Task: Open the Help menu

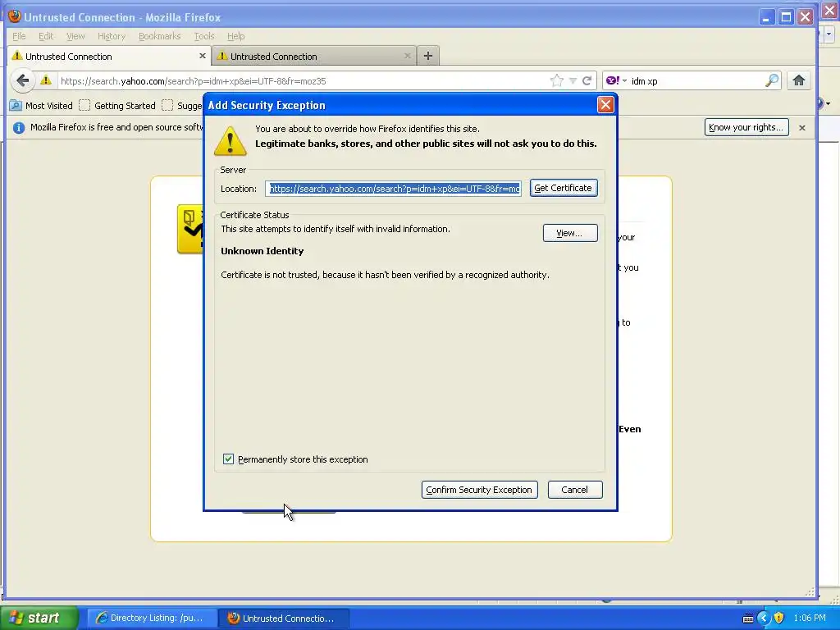Action: click(x=235, y=36)
